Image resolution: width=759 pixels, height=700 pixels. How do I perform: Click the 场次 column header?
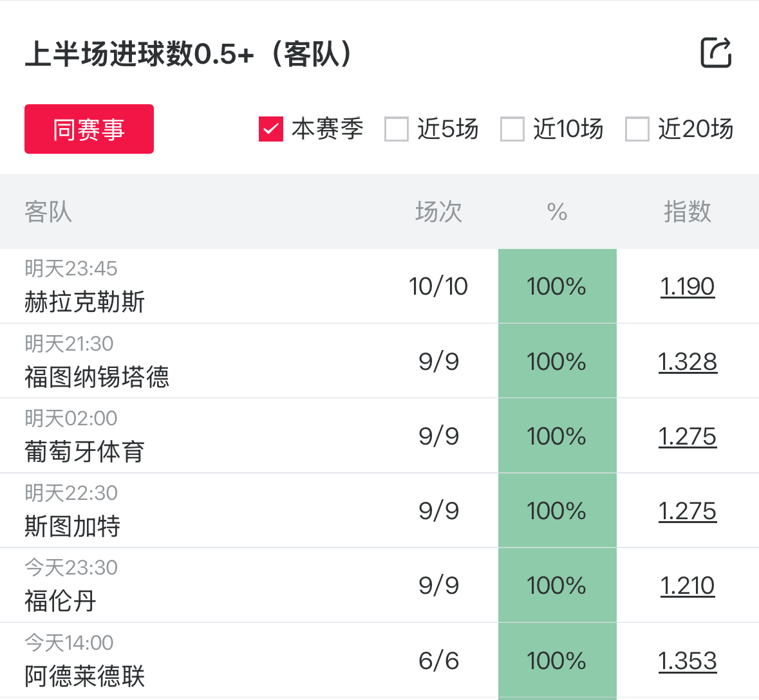(438, 212)
